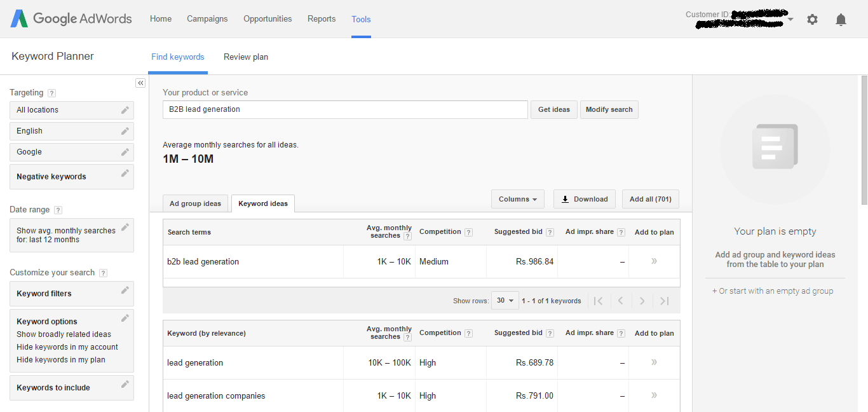Edit Google network with pencil icon
The height and width of the screenshot is (412, 868).
pyautogui.click(x=125, y=152)
